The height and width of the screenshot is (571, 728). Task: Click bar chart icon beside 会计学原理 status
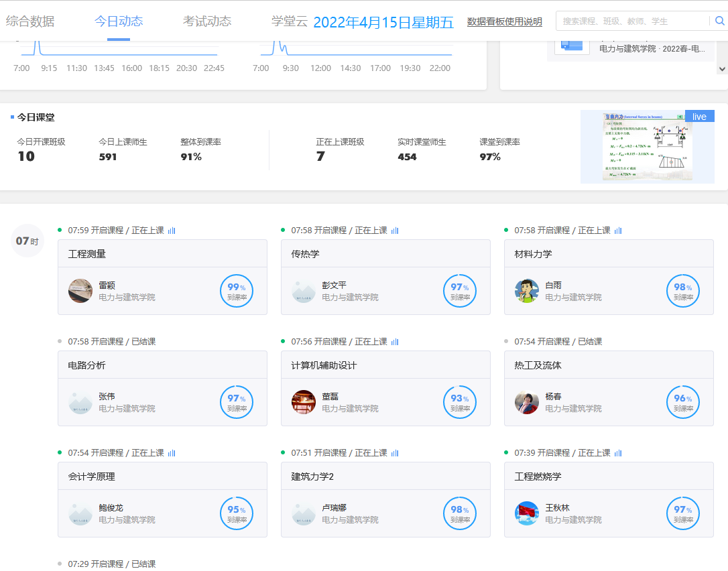click(172, 453)
